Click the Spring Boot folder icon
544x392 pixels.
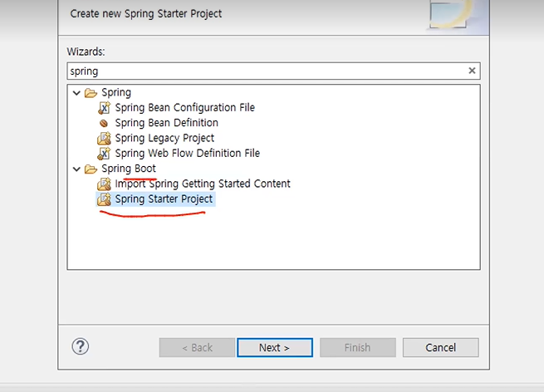(91, 169)
